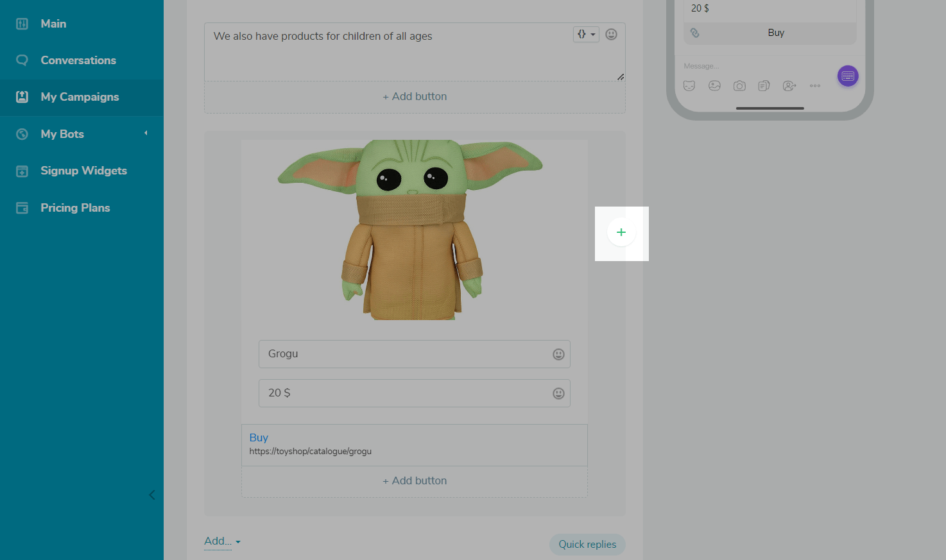The height and width of the screenshot is (560, 946).
Task: Open the variables curly-braces dropdown
Action: (x=585, y=35)
